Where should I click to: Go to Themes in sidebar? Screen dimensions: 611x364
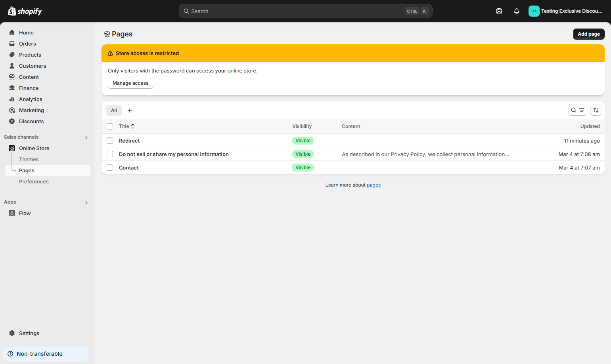[29, 159]
